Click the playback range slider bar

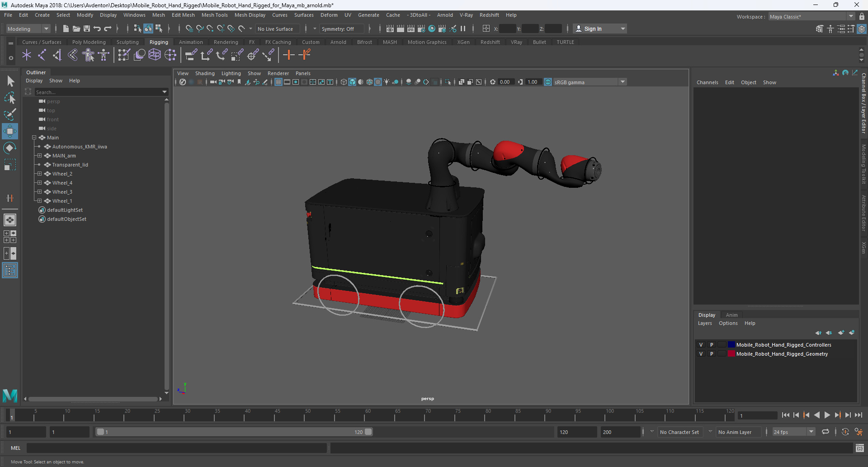click(234, 432)
